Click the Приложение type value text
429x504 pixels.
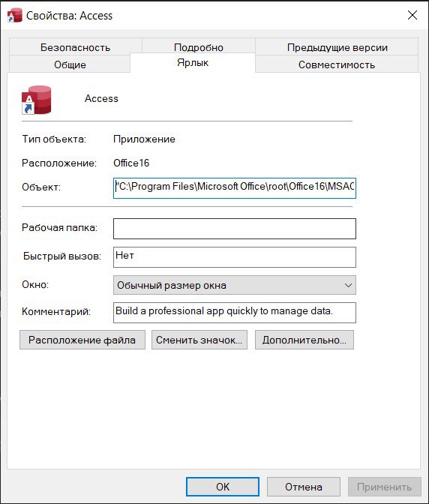(144, 139)
